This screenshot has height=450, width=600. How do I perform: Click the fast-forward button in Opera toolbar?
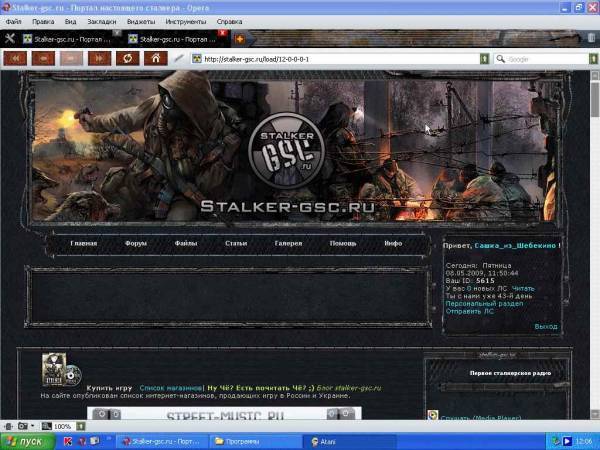tap(98, 59)
